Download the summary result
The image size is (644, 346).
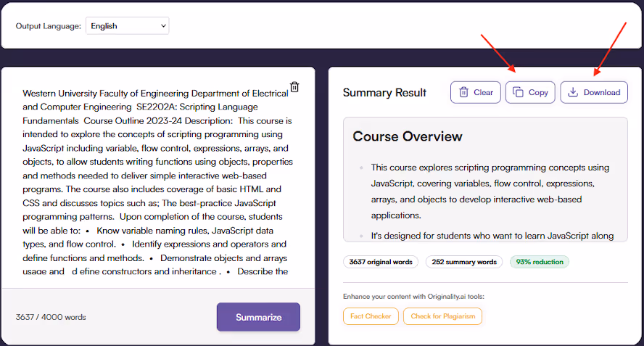pos(594,92)
